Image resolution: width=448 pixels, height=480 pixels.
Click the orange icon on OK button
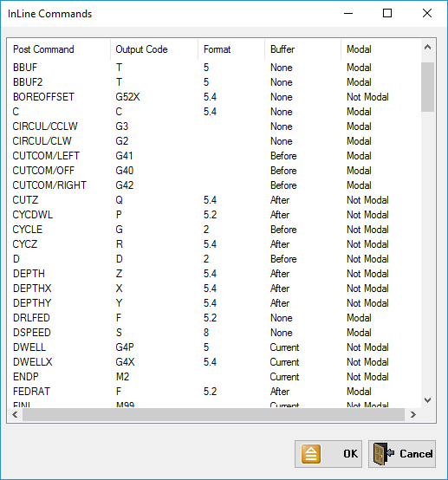[311, 454]
